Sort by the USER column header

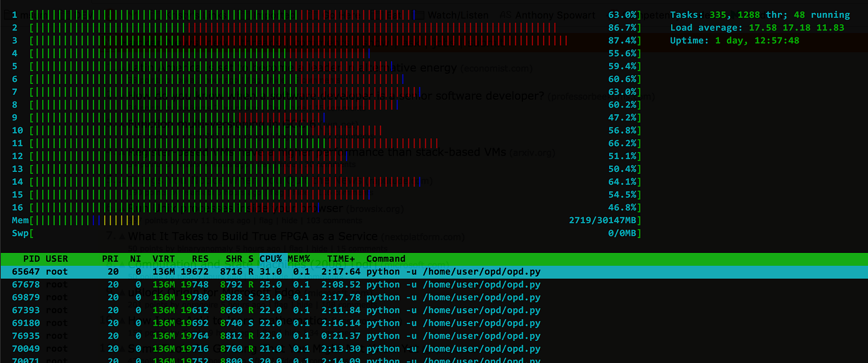tap(57, 259)
